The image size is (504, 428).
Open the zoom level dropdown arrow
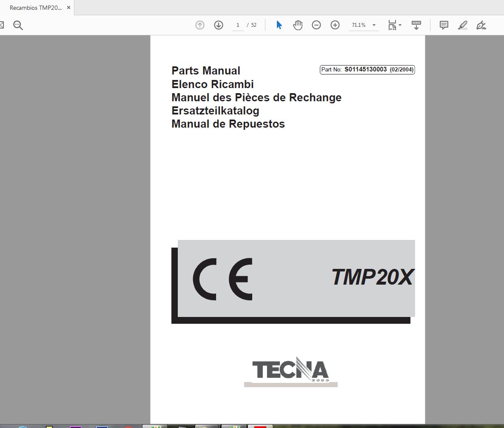coord(374,25)
